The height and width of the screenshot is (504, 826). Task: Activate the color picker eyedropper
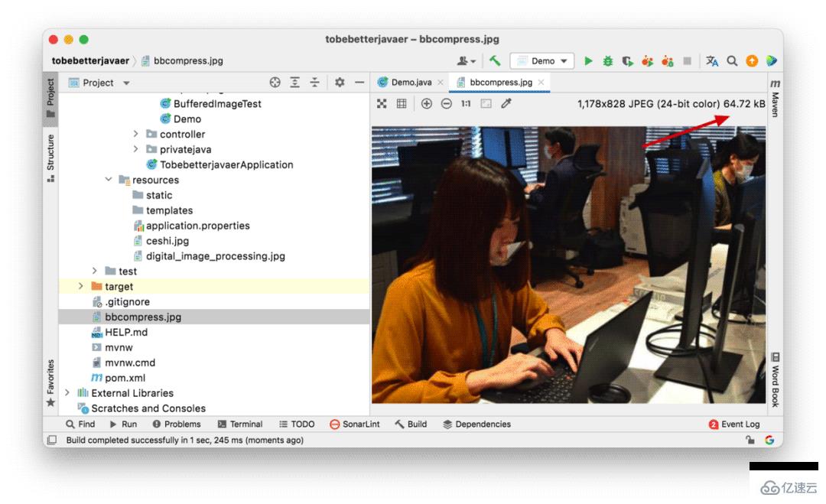(506, 104)
